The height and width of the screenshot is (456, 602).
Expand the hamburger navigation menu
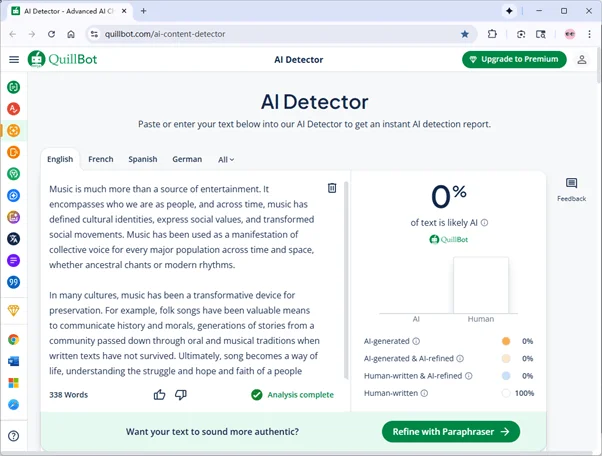pyautogui.click(x=14, y=59)
